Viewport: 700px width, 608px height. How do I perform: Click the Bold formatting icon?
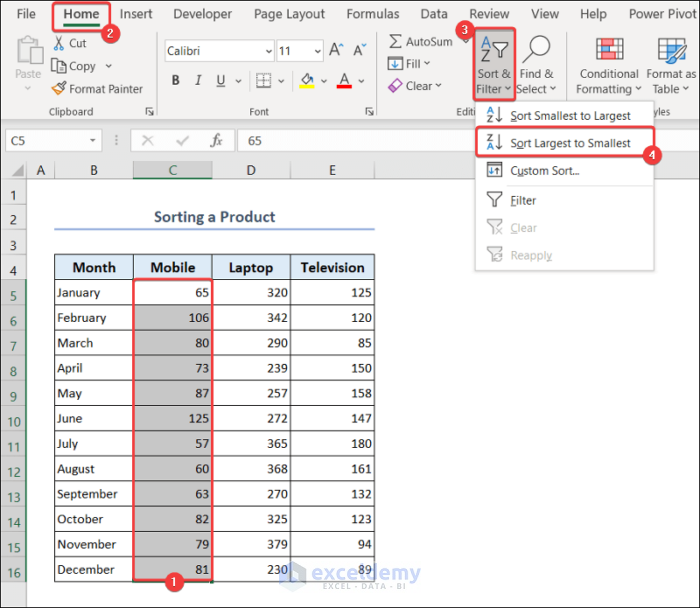[176, 81]
